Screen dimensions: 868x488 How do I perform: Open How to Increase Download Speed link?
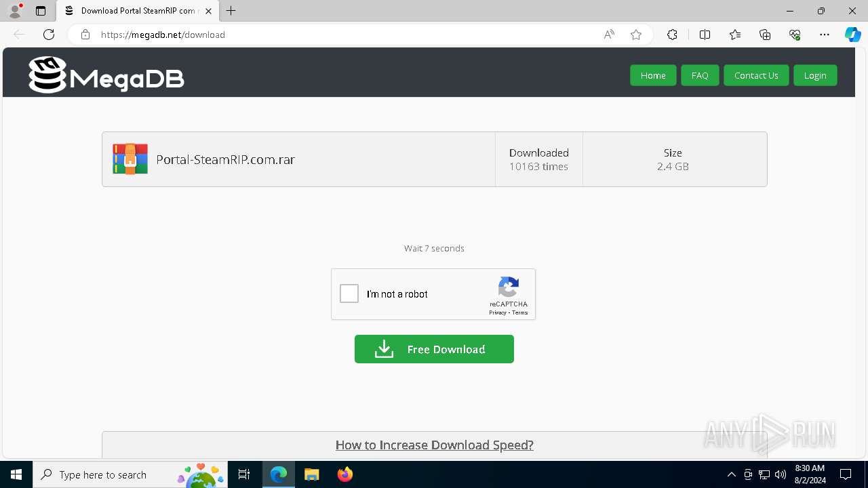point(435,445)
